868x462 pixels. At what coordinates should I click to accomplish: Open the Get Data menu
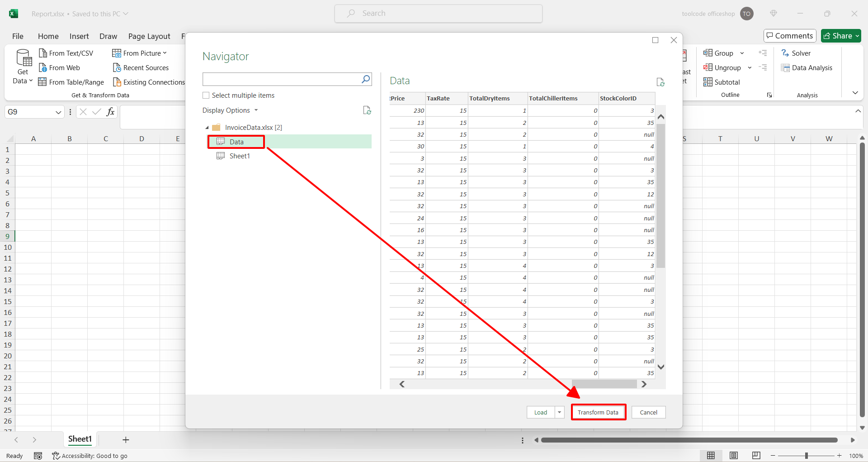[23, 67]
